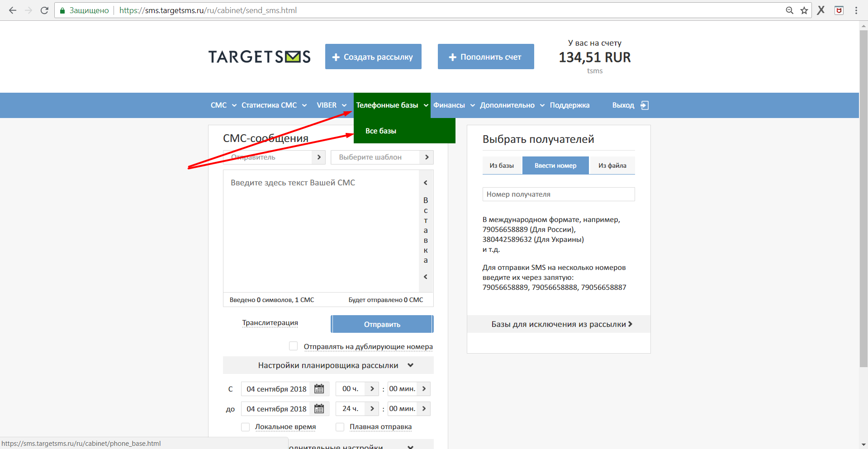The height and width of the screenshot is (449, 868).
Task: Click the X extension icon
Action: pos(821,10)
